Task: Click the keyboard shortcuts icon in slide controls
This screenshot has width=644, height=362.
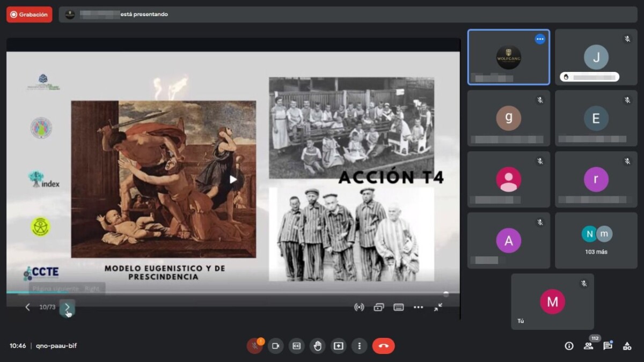Action: (x=399, y=307)
